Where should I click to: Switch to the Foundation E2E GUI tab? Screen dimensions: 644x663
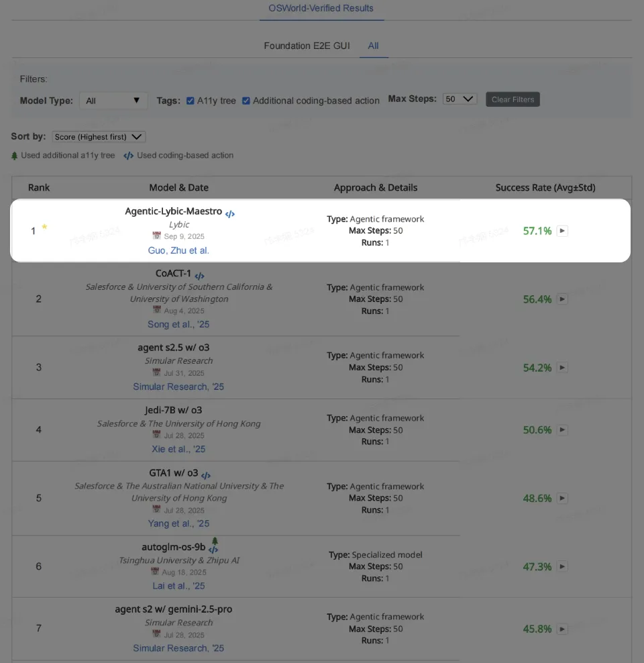308,46
